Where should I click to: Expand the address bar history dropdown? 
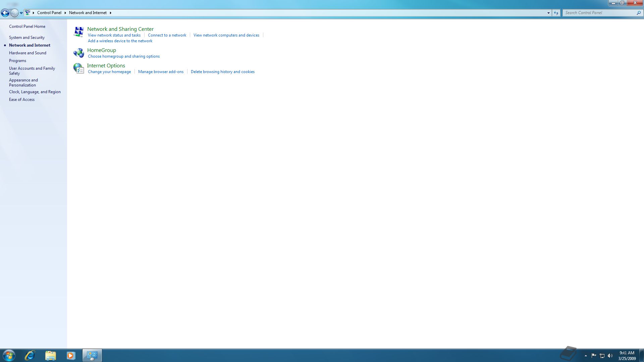[548, 13]
